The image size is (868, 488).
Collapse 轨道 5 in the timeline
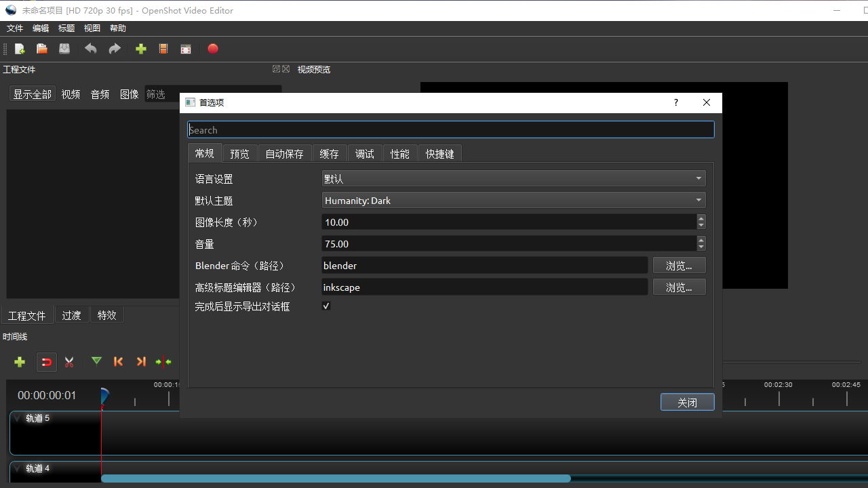pos(17,418)
